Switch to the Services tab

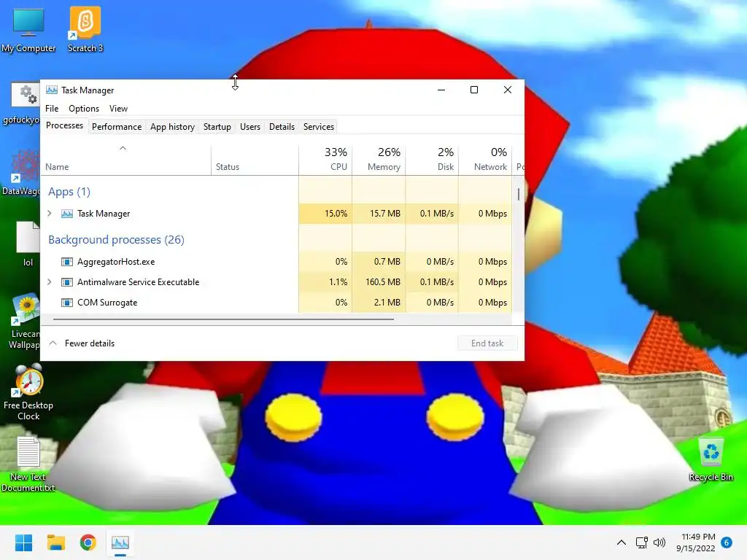[319, 127]
